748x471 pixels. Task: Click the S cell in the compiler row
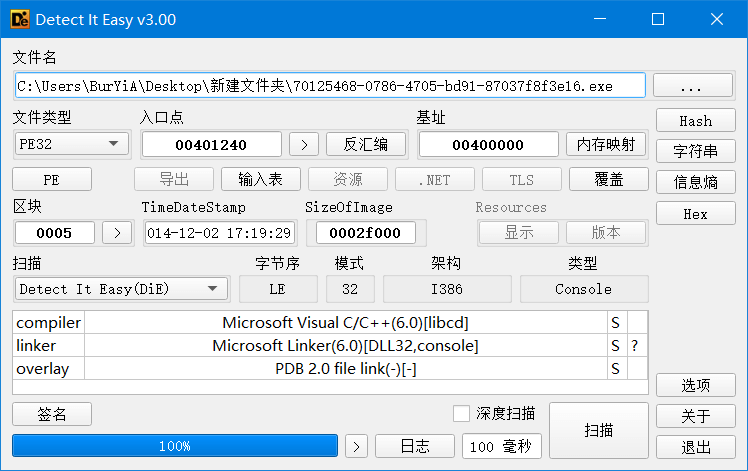coord(617,323)
